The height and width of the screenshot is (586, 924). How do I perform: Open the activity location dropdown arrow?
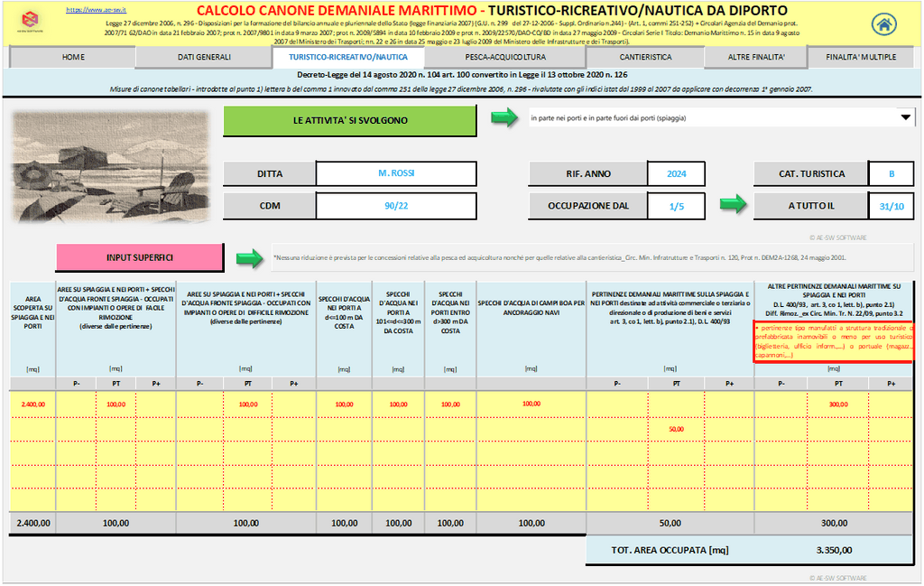click(x=905, y=117)
